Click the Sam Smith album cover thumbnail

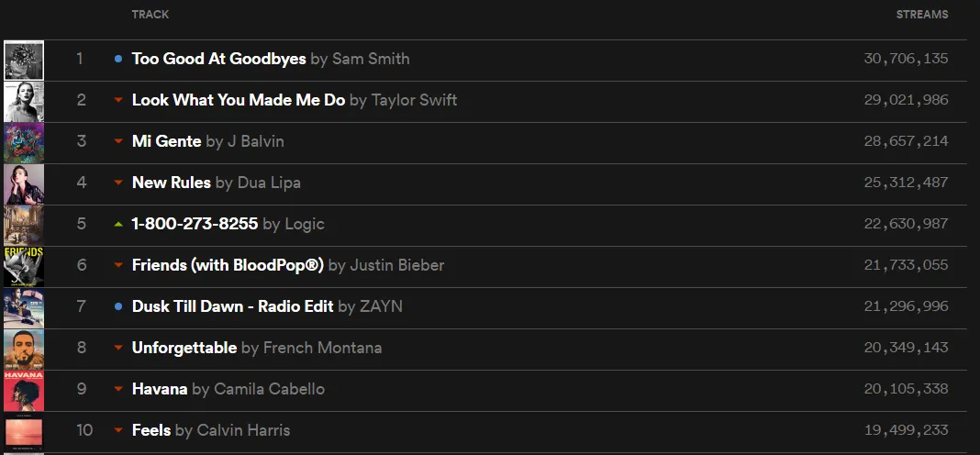tap(24, 61)
